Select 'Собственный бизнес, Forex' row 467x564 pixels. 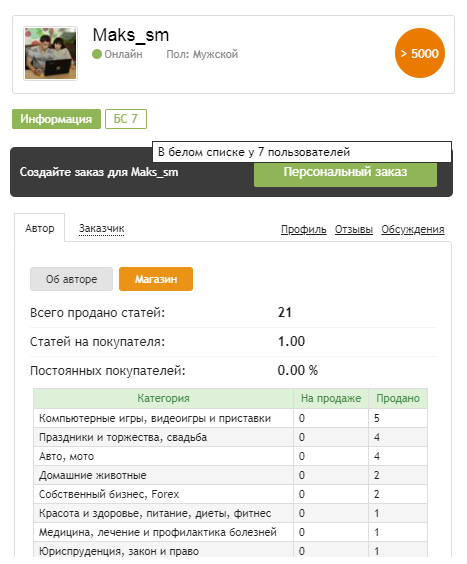tap(230, 494)
